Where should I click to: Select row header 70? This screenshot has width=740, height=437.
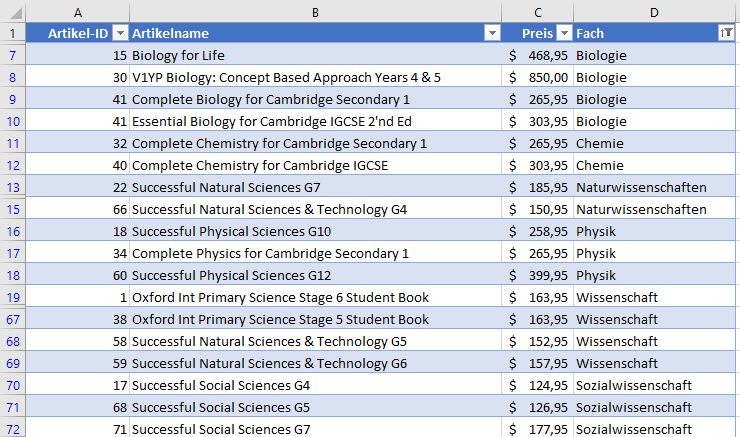click(13, 385)
